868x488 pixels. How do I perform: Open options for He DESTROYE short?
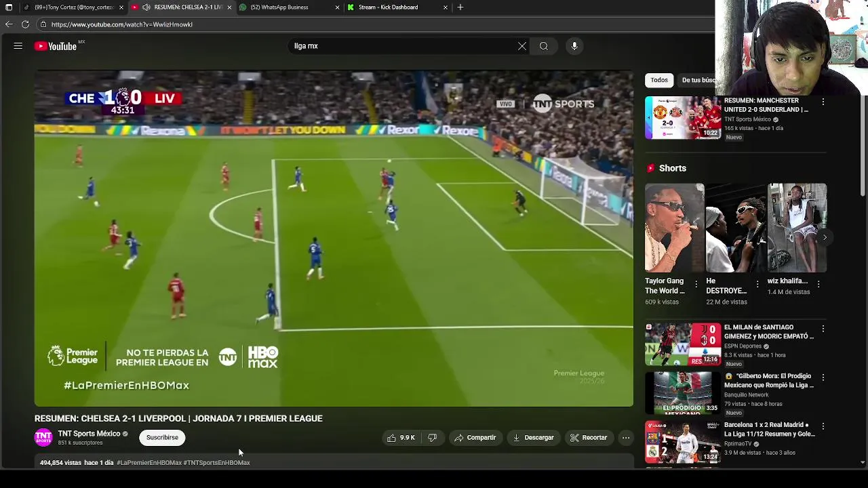tap(757, 284)
